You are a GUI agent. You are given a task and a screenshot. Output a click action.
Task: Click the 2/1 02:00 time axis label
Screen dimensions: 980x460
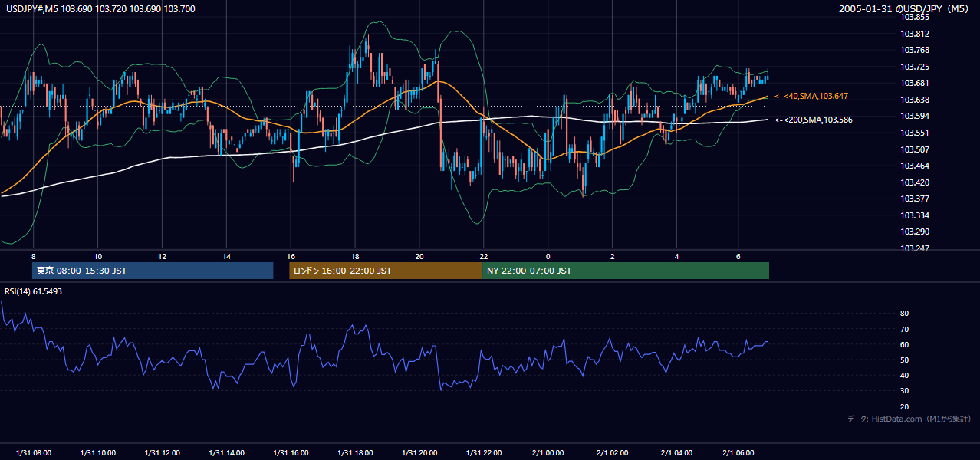tap(613, 452)
